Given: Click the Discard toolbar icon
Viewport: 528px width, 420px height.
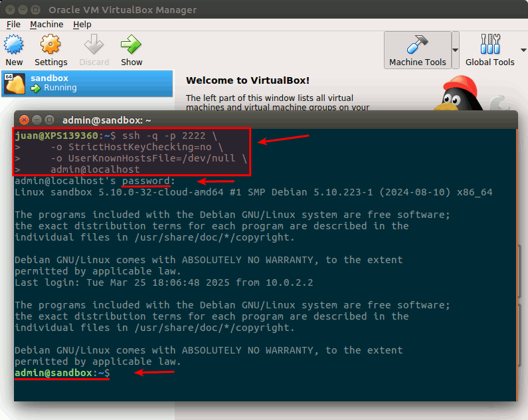Looking at the screenshot, I should pyautogui.click(x=94, y=44).
